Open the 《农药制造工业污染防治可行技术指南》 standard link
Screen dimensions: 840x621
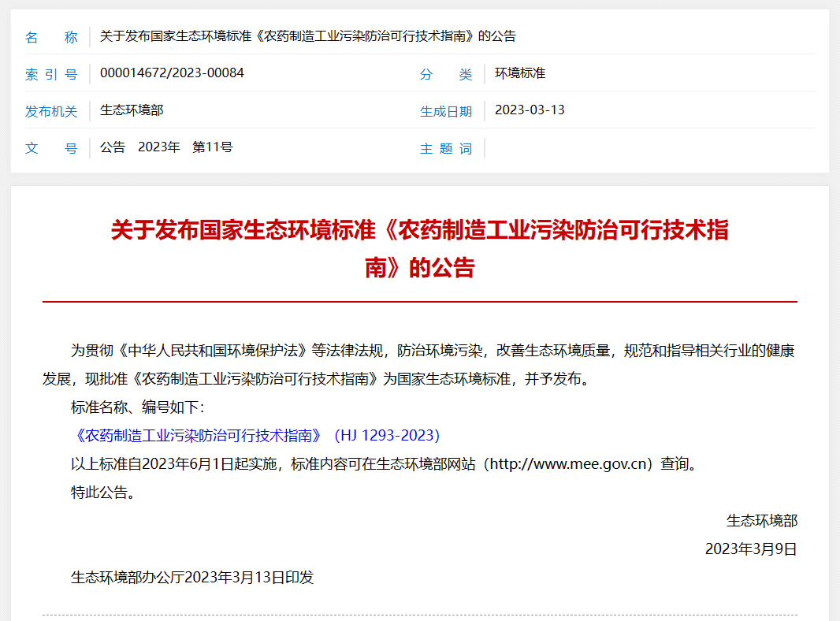point(255,435)
